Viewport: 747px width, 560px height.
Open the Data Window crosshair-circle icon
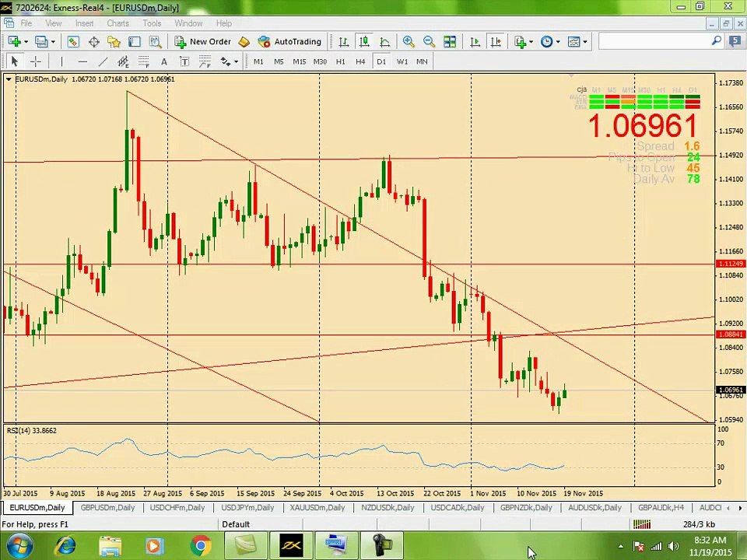click(x=94, y=42)
